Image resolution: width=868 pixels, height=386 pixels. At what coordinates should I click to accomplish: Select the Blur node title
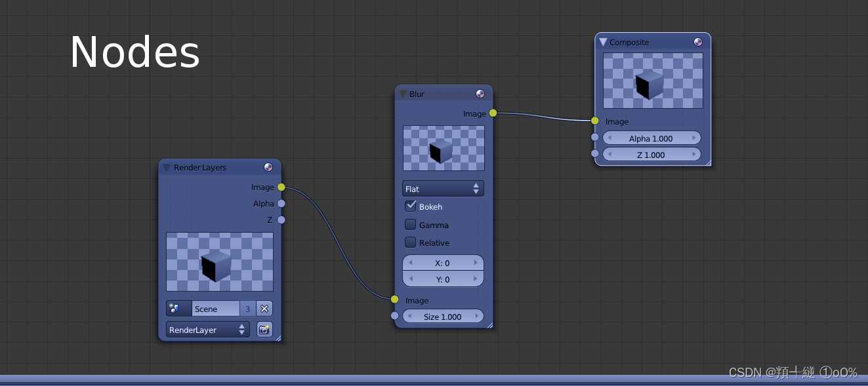(x=417, y=94)
